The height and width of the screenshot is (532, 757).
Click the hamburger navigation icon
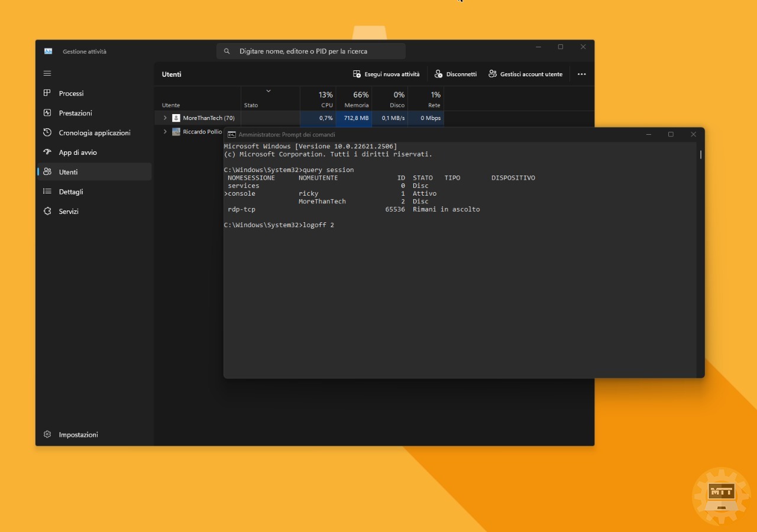tap(47, 73)
